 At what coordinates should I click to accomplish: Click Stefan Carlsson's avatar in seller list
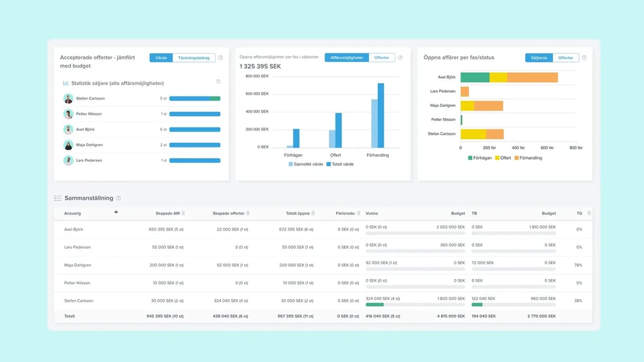tap(68, 99)
